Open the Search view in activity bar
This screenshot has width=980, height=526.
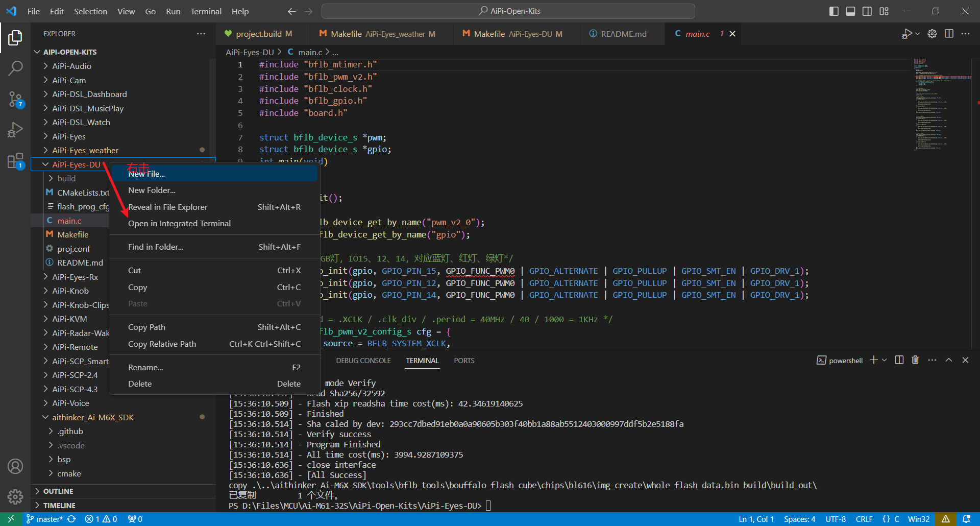coord(15,68)
